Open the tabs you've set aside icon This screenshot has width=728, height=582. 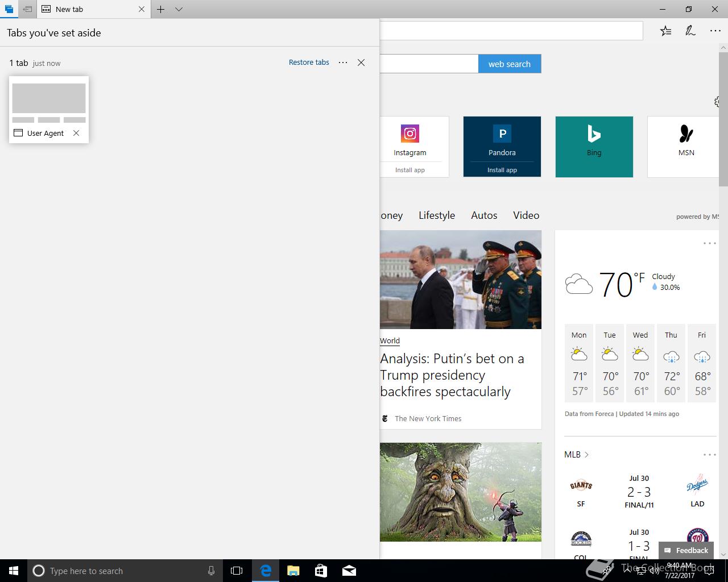point(9,9)
